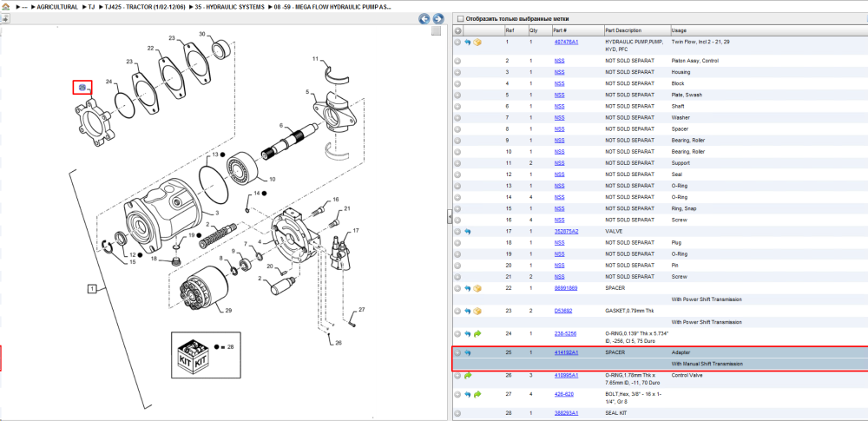Screen dimensions: 868x421
Task: Navigate to 35 - HYDRAULIC SYSTEMS breadcrumb
Action: click(x=230, y=7)
